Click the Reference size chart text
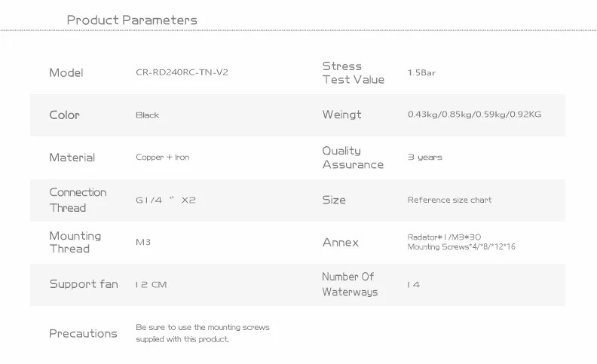Image resolution: width=597 pixels, height=364 pixels. coord(449,200)
